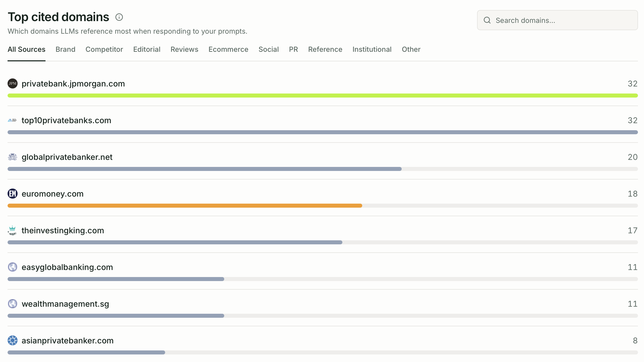The image size is (644, 362).
Task: Click the EM euromoney favicon
Action: [x=13, y=194]
